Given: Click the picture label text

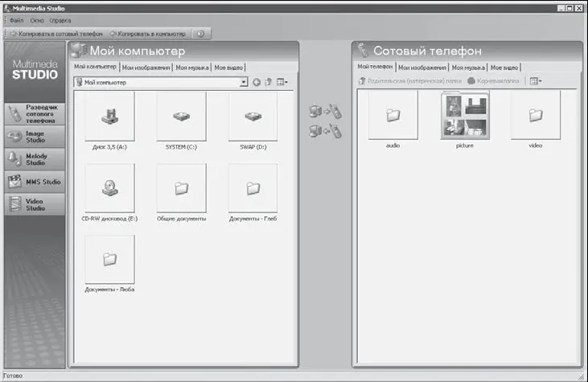Looking at the screenshot, I should tap(465, 146).
